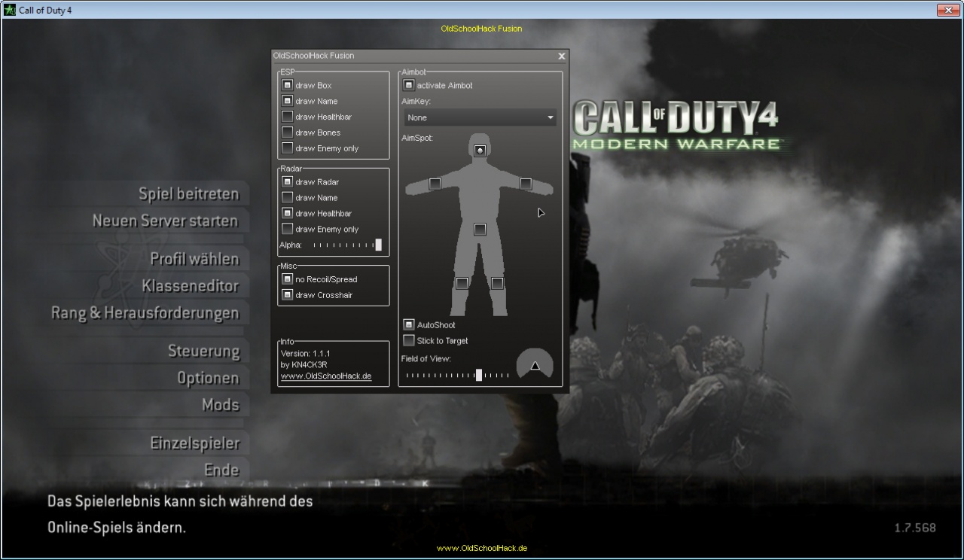Toggle draw Crosshair checkbox
This screenshot has height=560, width=964.
click(x=287, y=295)
